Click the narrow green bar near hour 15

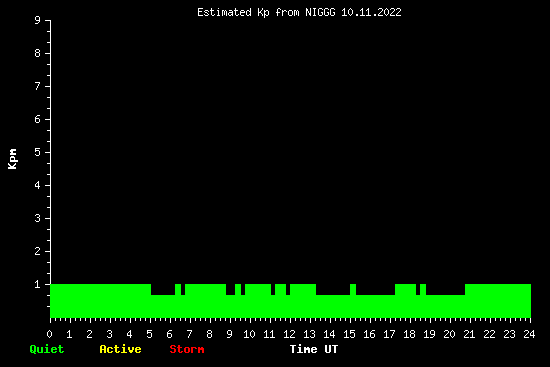click(353, 301)
